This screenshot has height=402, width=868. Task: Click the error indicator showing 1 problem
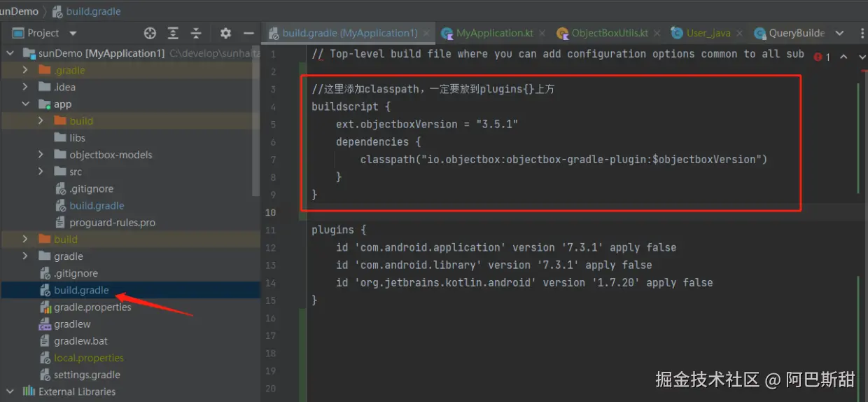coord(823,57)
